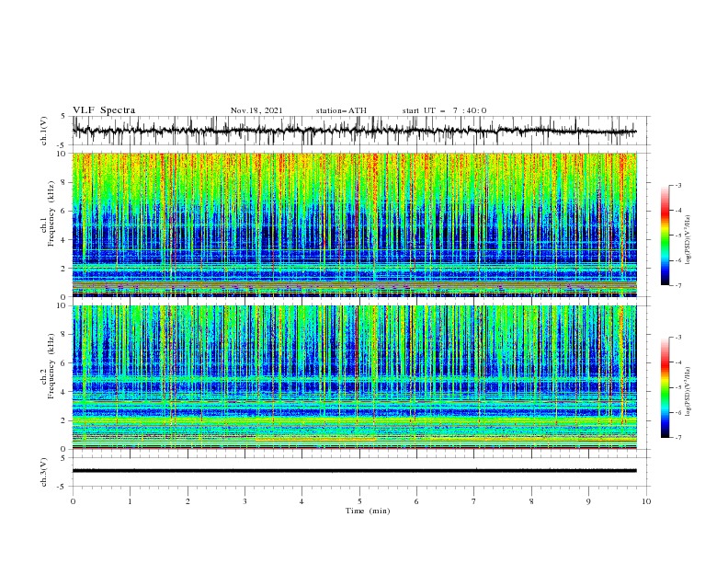Click time axis tick label "6"
This screenshot has width=728, height=563.
pos(416,501)
